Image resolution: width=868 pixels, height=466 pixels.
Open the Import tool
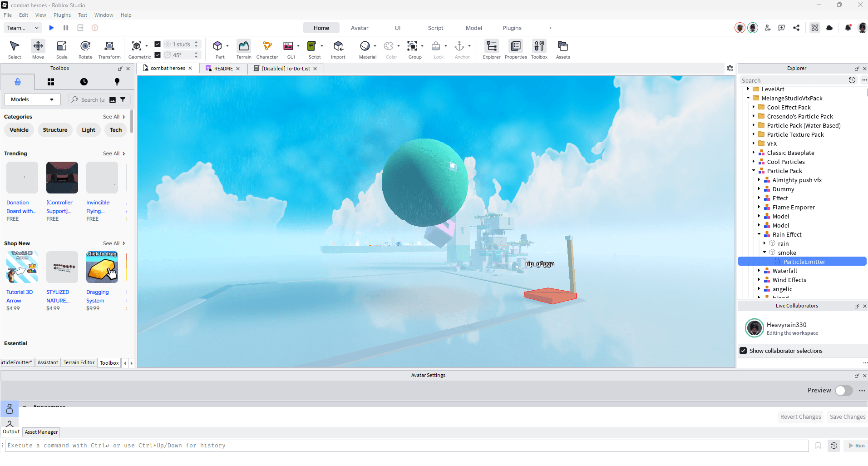tap(338, 49)
